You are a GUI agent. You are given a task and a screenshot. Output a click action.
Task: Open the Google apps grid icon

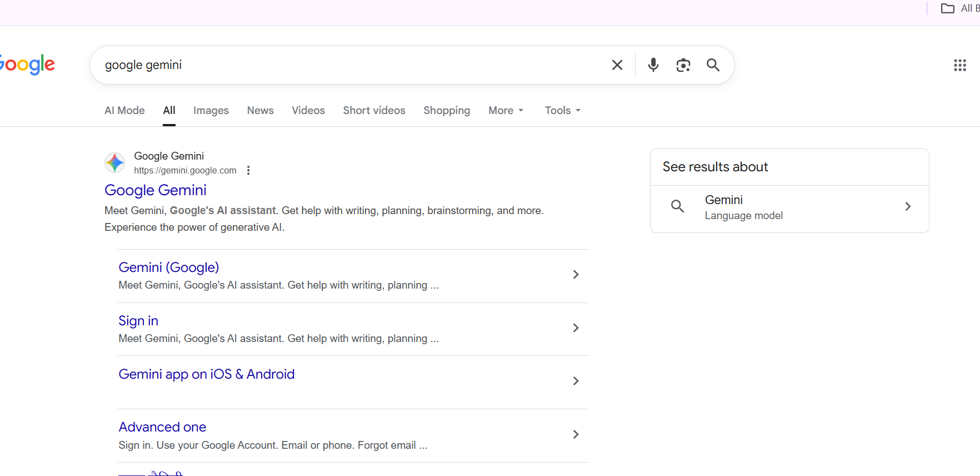point(959,65)
